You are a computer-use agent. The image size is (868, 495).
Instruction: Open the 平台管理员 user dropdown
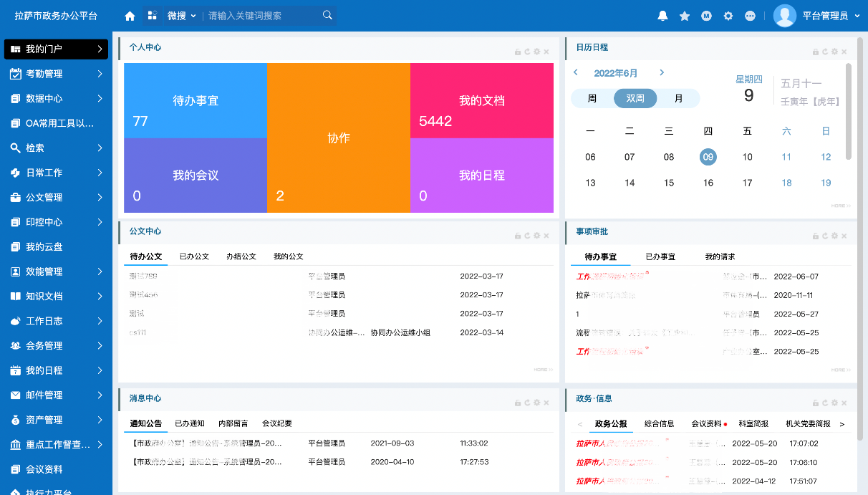pyautogui.click(x=831, y=16)
